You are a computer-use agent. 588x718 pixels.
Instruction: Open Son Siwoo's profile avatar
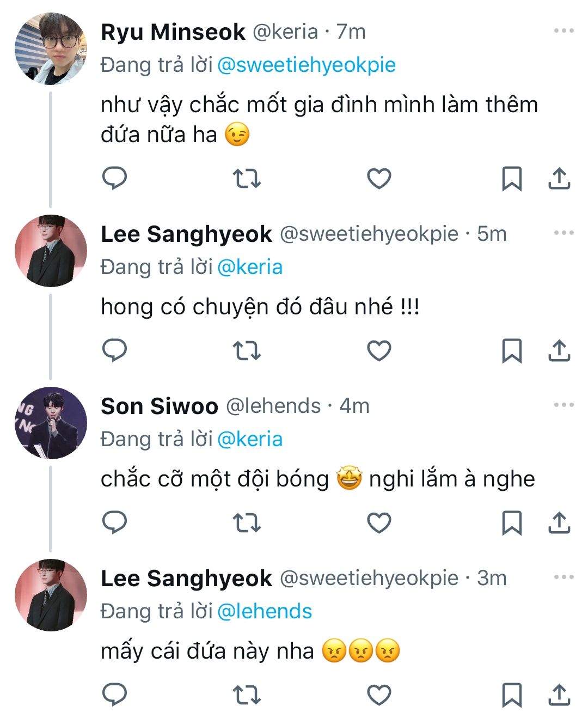click(x=51, y=423)
